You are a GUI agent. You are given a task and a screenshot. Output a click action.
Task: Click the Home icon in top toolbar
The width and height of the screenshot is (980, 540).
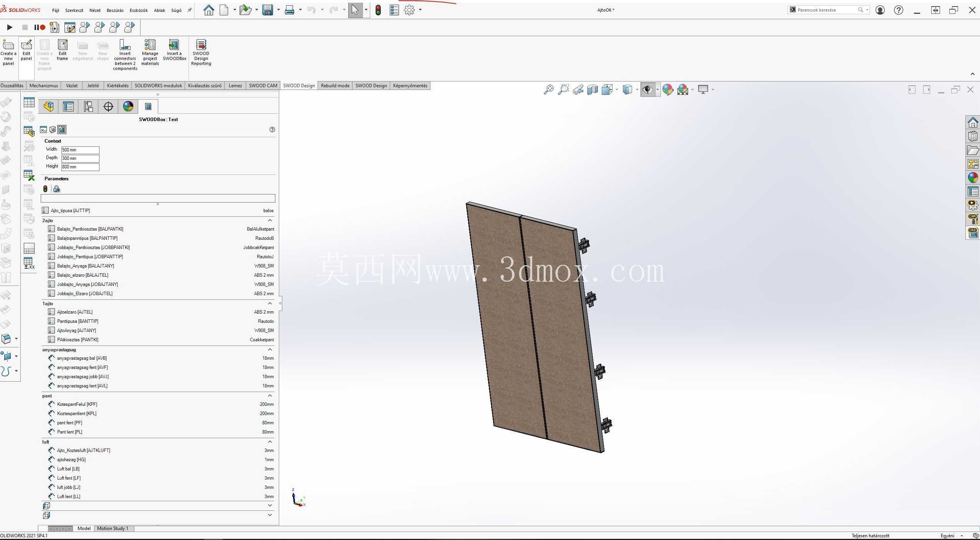209,10
